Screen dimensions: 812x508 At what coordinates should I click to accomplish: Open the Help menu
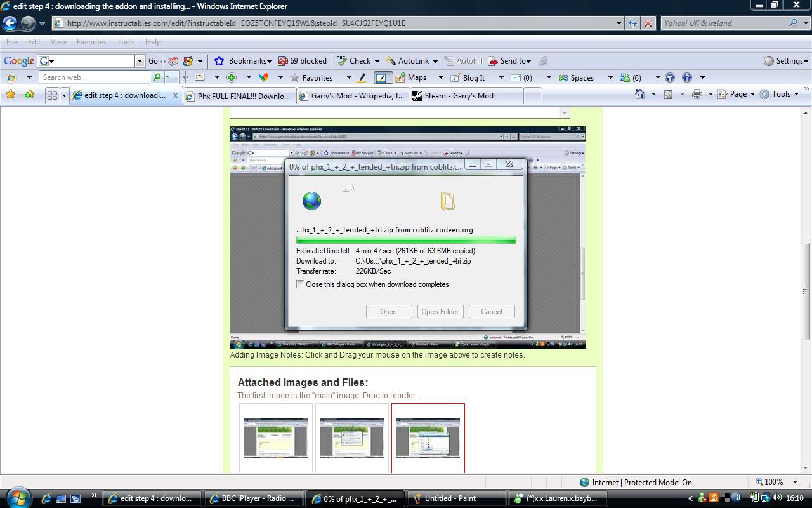(x=153, y=42)
